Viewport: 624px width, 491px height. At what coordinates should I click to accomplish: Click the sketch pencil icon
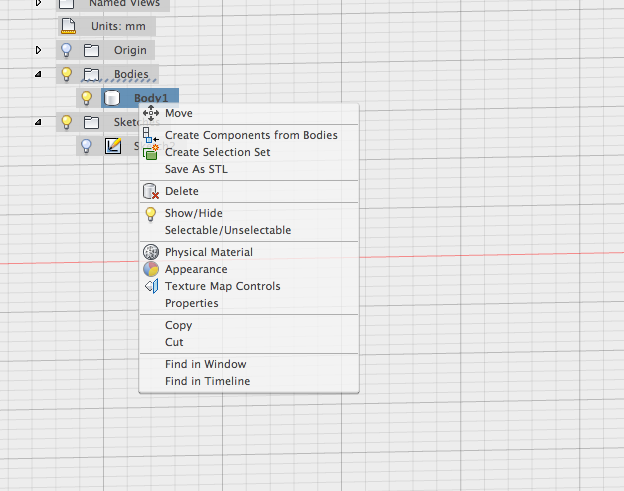[113, 146]
